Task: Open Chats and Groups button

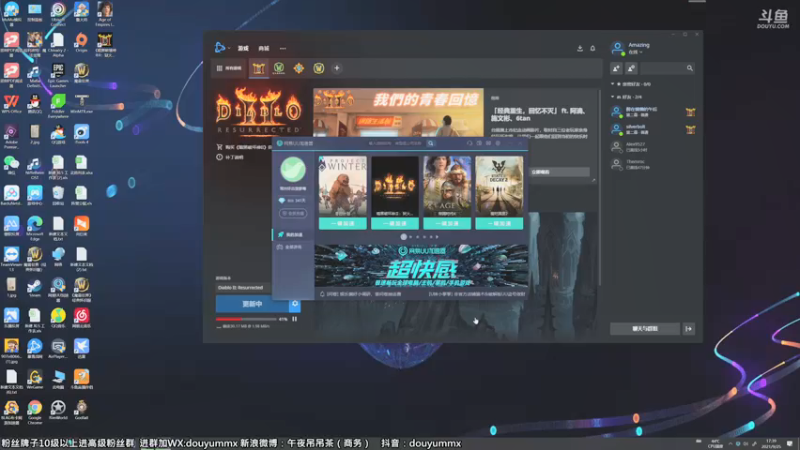Action: pos(645,329)
